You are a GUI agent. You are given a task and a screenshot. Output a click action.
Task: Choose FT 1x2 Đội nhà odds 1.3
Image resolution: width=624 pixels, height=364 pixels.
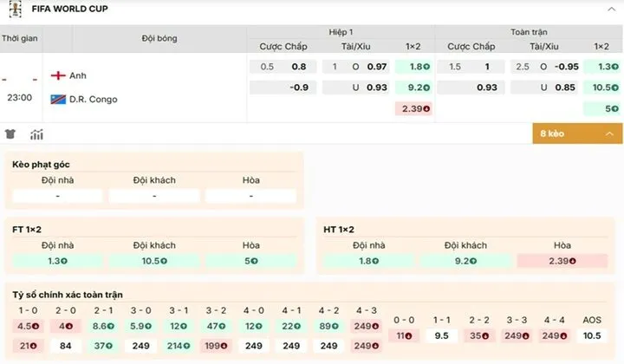pos(58,262)
